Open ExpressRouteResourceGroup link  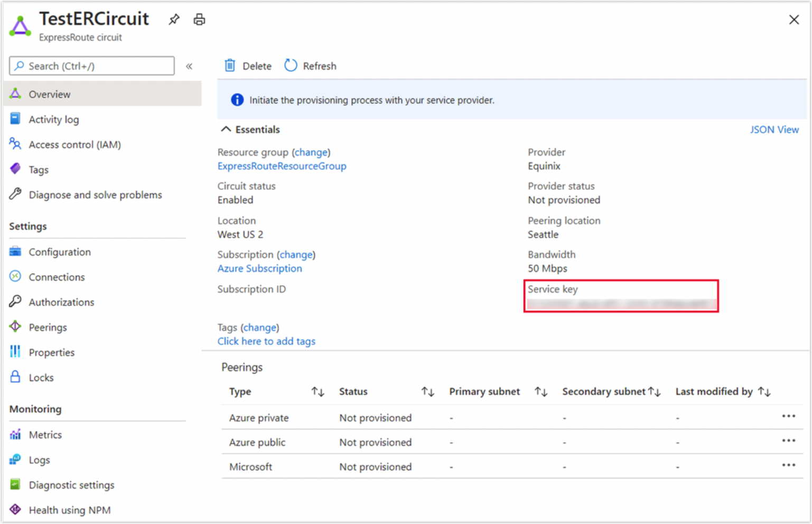282,166
